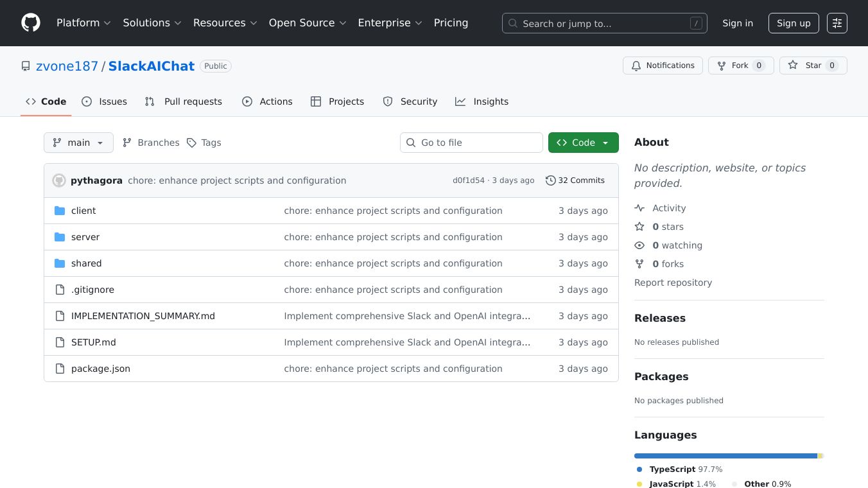Viewport: 868px width, 488px height.
Task: Click the Activity pulse icon
Action: 639,208
